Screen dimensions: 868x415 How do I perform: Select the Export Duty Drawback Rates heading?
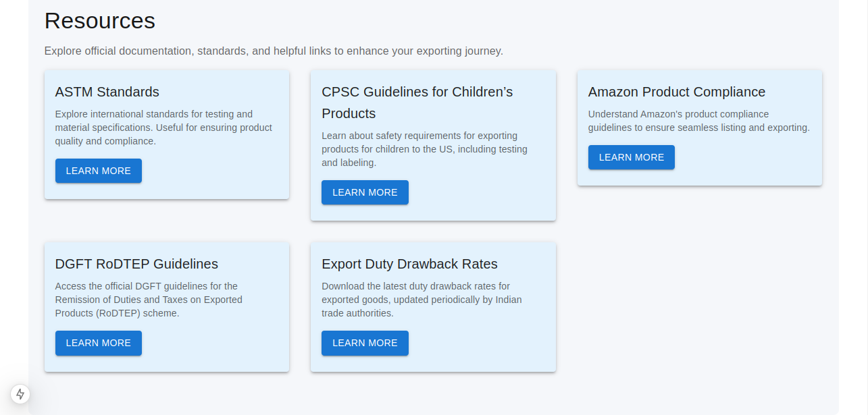click(409, 264)
